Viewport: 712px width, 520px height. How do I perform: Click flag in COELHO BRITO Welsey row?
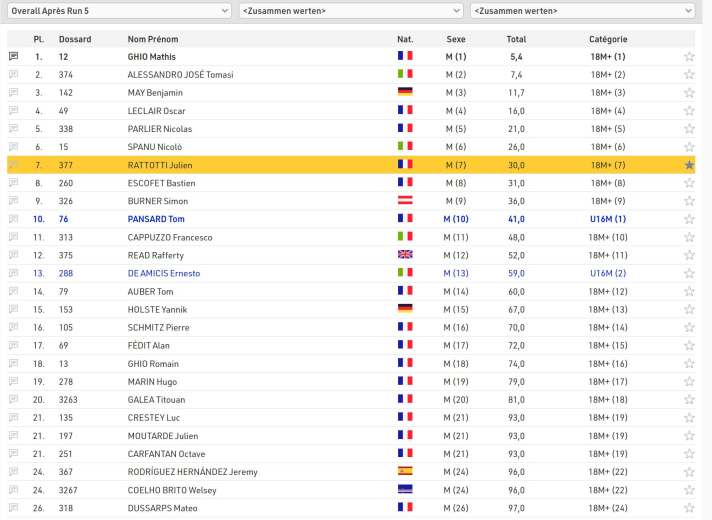click(x=405, y=489)
